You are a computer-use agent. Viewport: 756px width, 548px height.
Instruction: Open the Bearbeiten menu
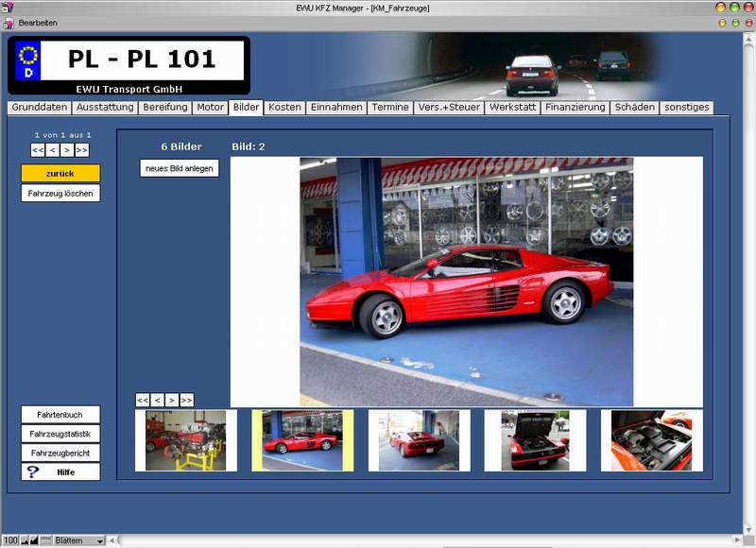(x=38, y=23)
